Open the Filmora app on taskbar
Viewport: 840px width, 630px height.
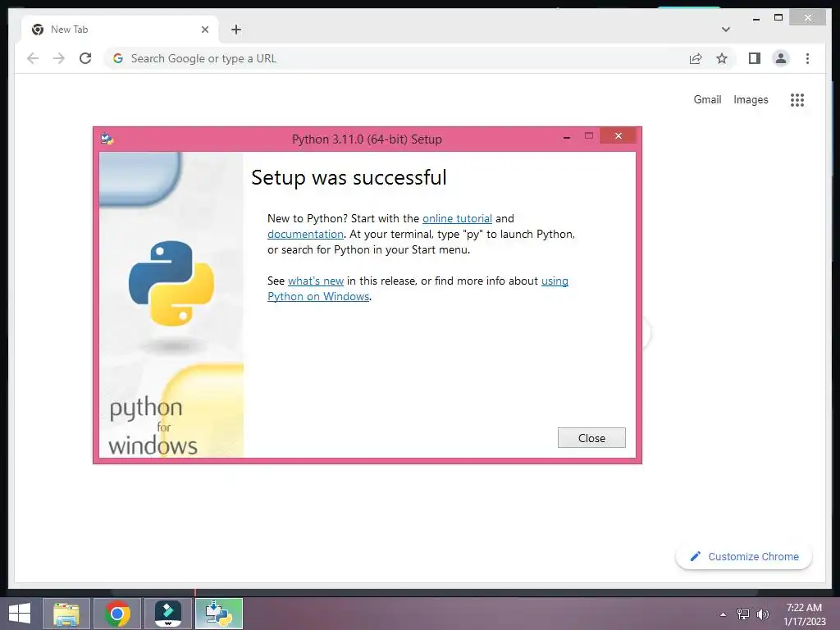click(167, 614)
